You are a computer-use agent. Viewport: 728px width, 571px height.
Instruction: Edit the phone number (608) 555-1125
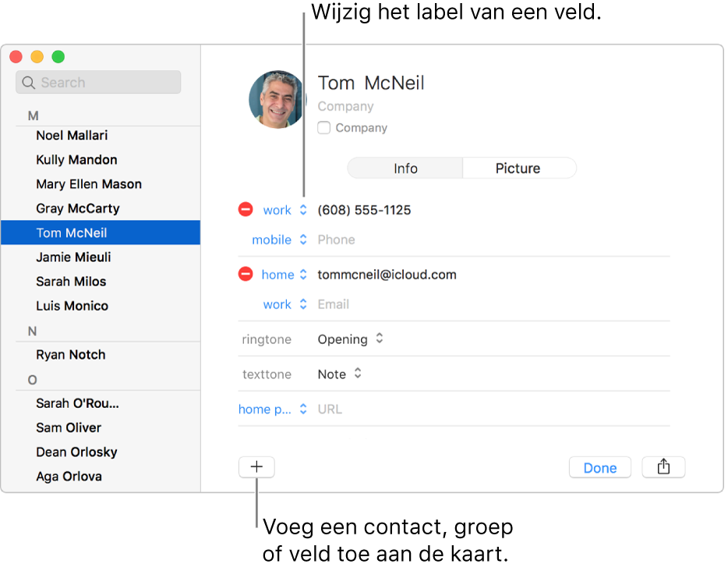[x=364, y=210]
